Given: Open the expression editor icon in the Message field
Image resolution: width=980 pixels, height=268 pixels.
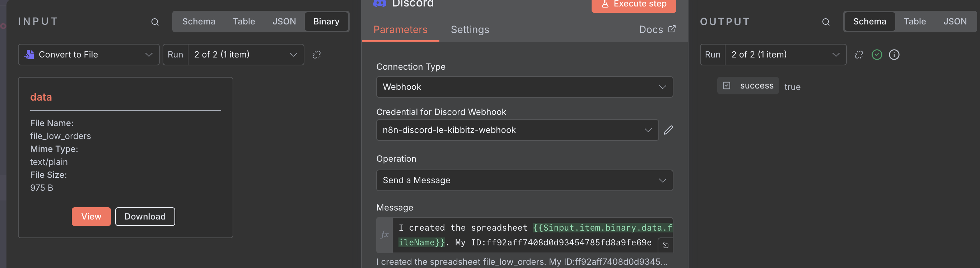Looking at the screenshot, I should click(x=666, y=245).
